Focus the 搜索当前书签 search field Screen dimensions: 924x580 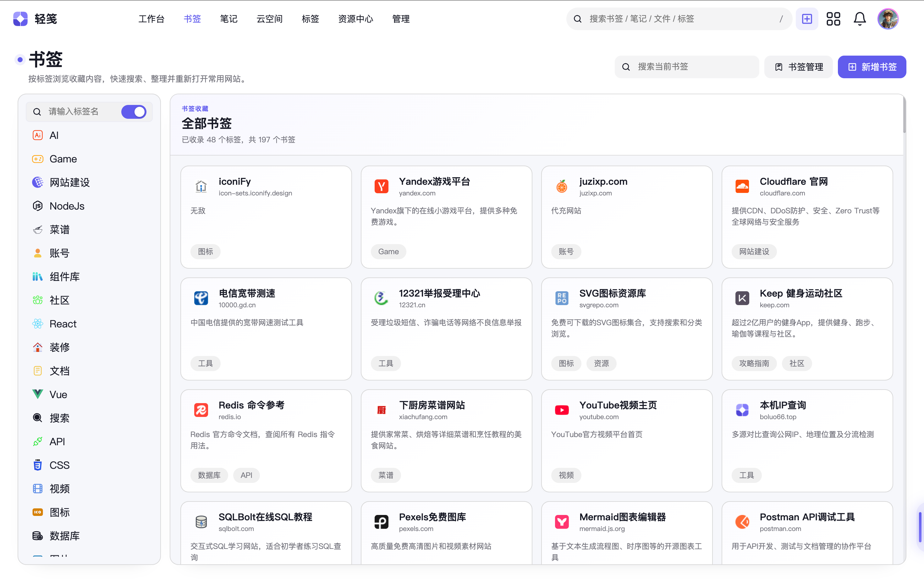click(687, 67)
